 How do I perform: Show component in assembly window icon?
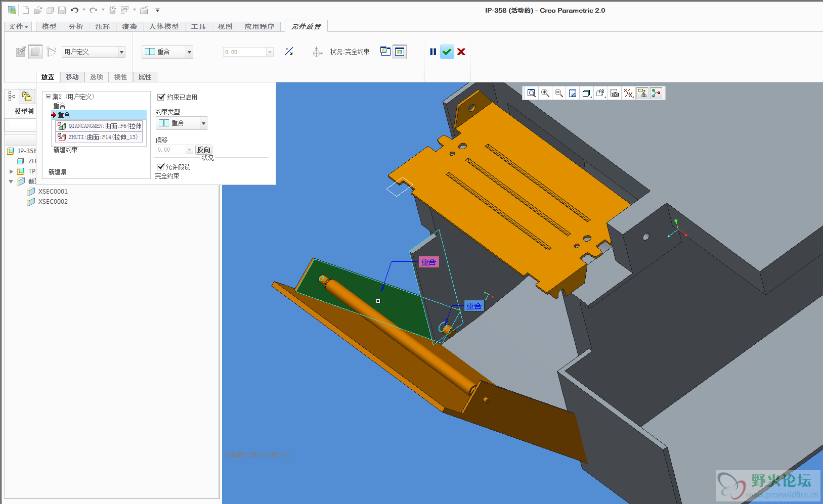click(x=400, y=52)
